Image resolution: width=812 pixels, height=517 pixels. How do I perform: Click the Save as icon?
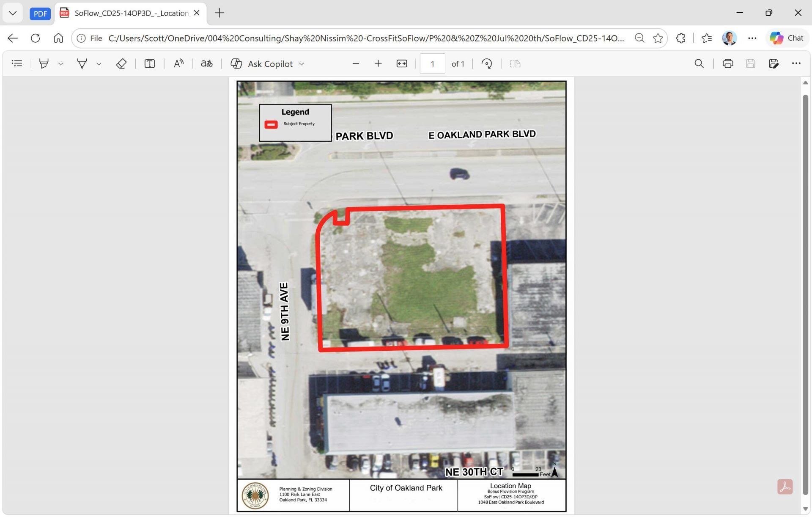[x=774, y=63]
